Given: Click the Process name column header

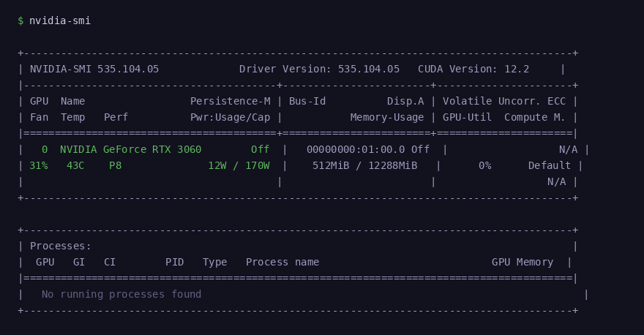Looking at the screenshot, I should [282, 262].
